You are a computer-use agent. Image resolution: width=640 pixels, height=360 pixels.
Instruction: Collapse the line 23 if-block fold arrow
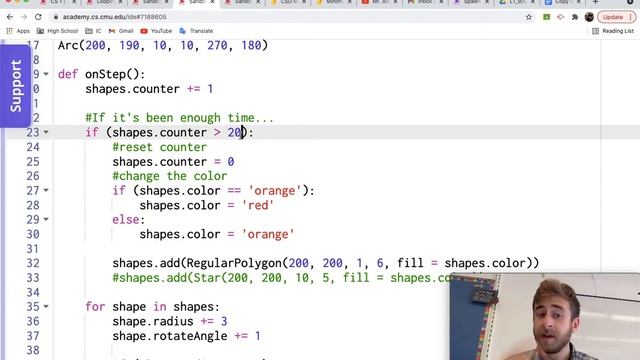tap(46, 132)
